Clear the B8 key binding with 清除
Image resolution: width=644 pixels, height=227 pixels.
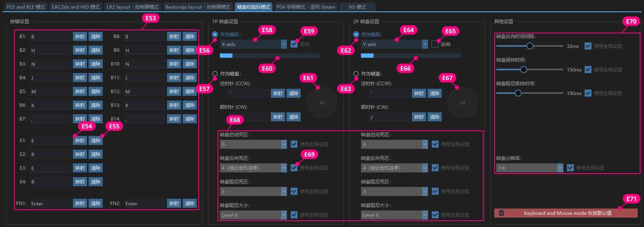(x=190, y=37)
